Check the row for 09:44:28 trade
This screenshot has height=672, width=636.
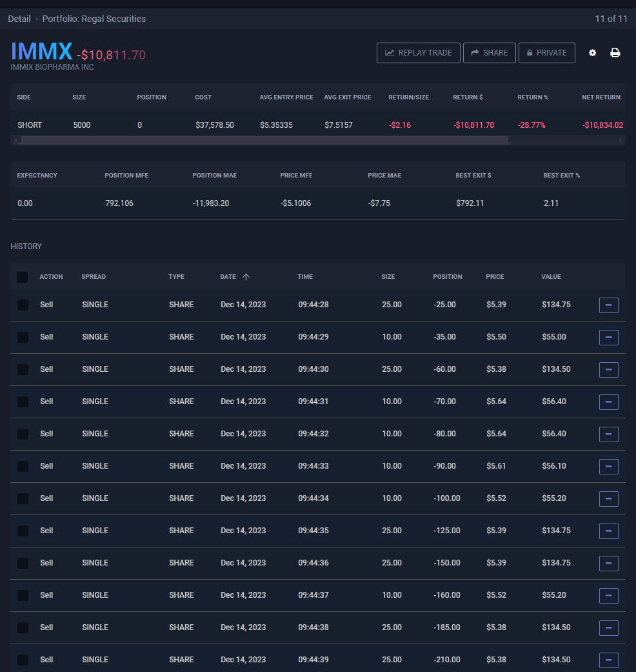pos(23,305)
